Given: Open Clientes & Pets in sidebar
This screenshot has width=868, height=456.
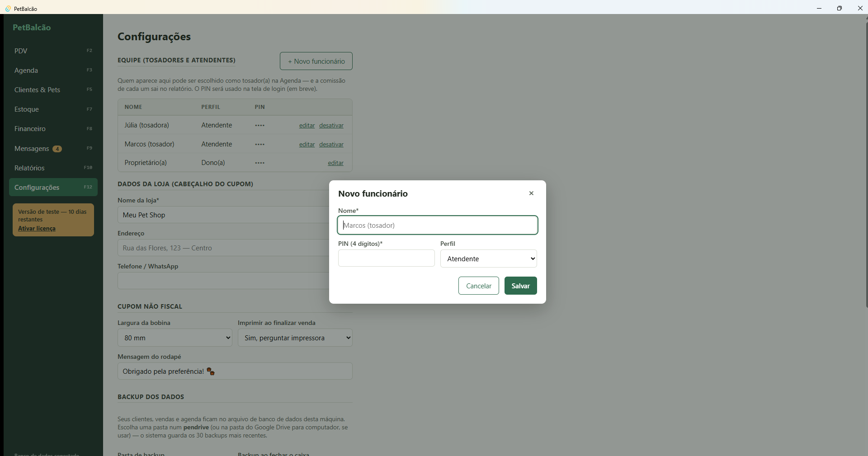Looking at the screenshot, I should (53, 89).
